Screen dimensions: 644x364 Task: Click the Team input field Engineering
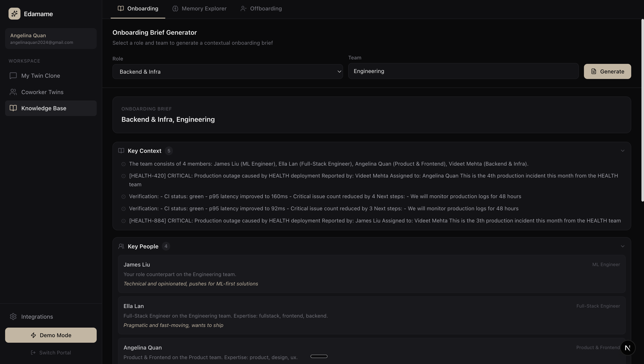463,71
